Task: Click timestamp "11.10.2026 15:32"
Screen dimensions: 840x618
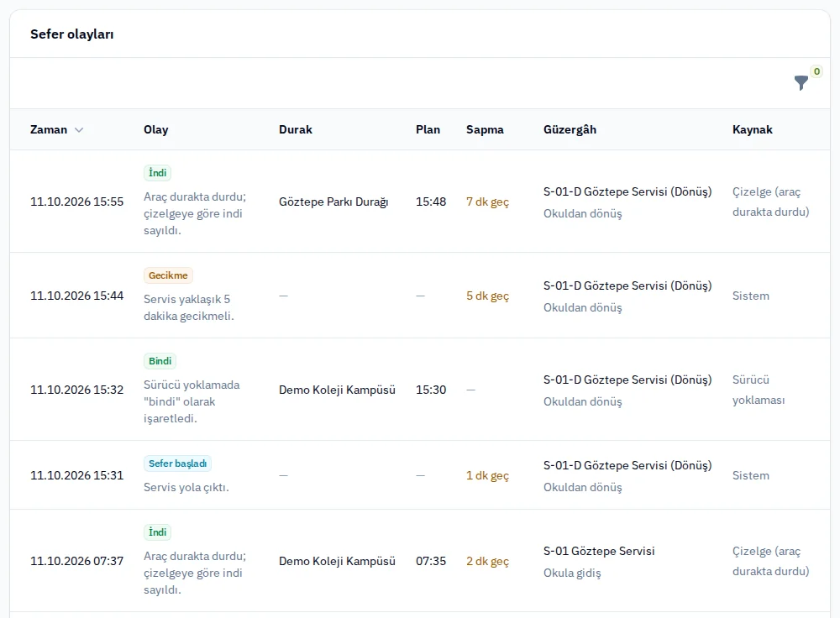Action: coord(76,390)
